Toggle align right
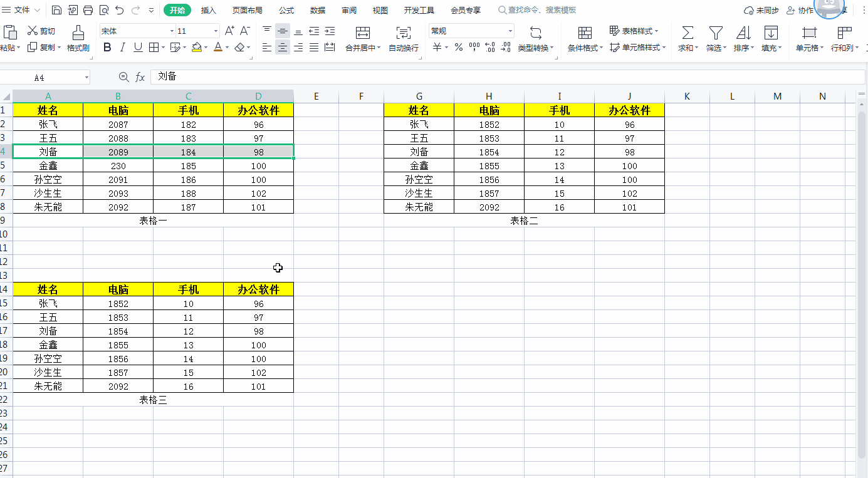 tap(298, 47)
